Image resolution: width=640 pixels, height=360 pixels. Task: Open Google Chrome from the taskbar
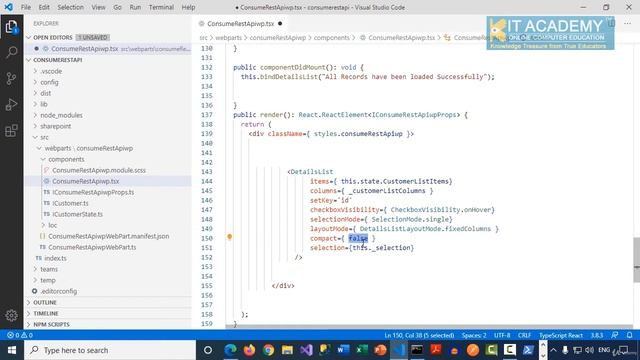tap(268, 350)
